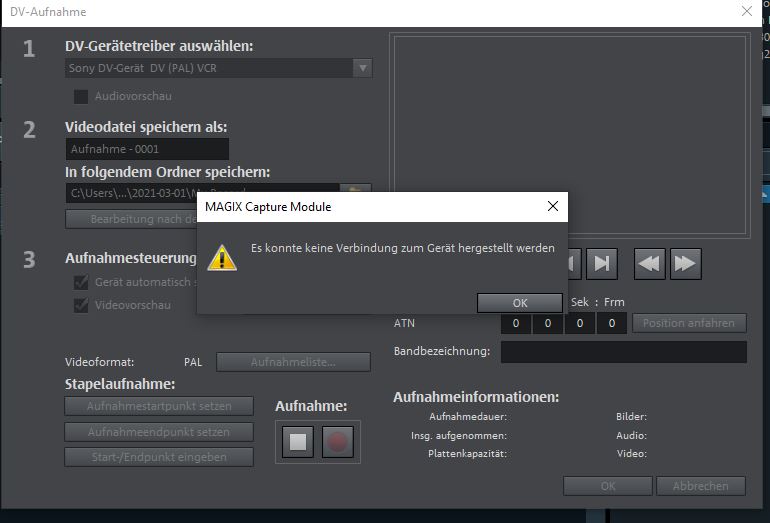Open the Aufnahmeliste button
Screen dimensions: 770x523
tap(293, 362)
